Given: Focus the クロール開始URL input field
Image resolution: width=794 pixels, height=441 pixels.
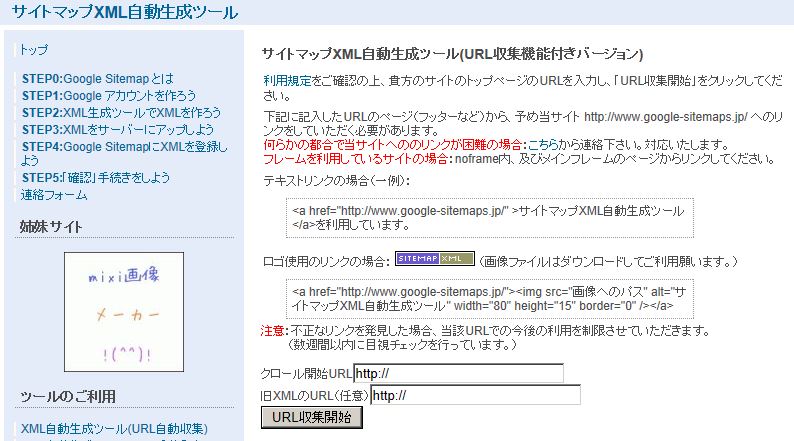Looking at the screenshot, I should (458, 374).
